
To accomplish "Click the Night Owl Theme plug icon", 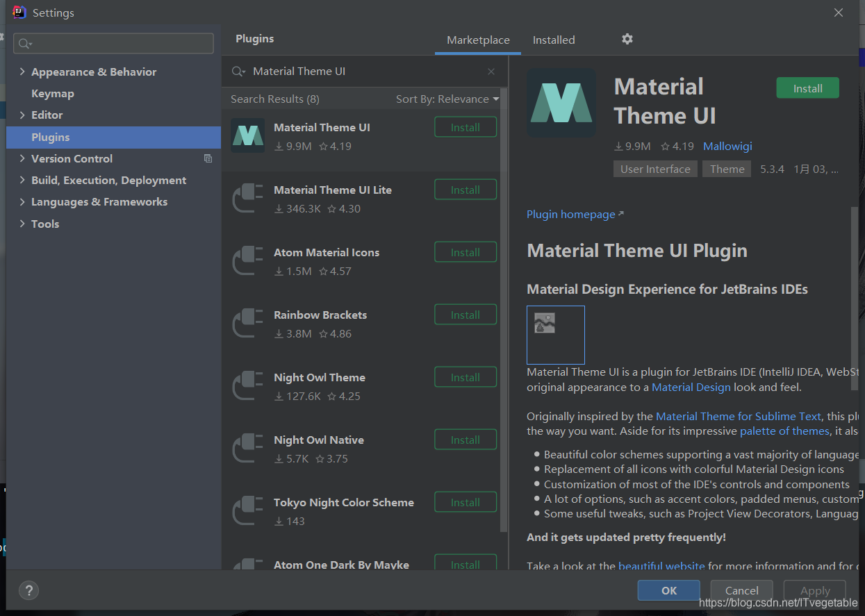I will [x=247, y=385].
